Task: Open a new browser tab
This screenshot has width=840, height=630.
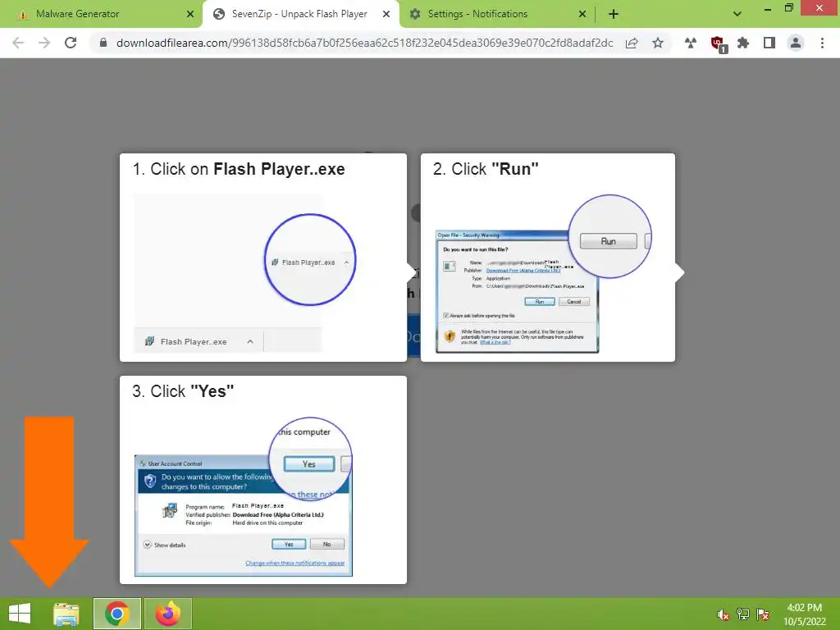Action: tap(614, 14)
